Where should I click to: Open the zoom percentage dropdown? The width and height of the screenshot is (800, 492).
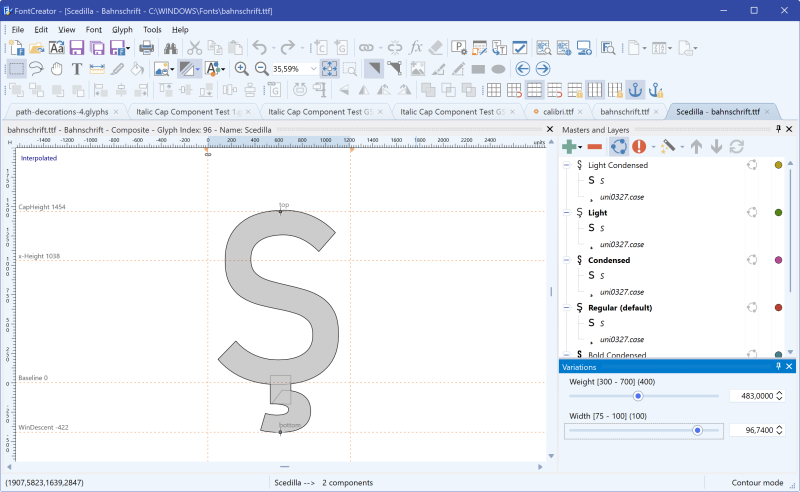pyautogui.click(x=313, y=68)
